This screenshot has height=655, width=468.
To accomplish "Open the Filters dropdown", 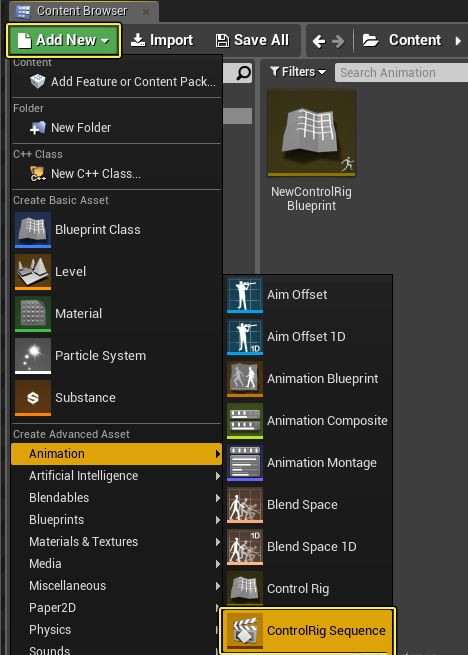I will click(x=298, y=72).
